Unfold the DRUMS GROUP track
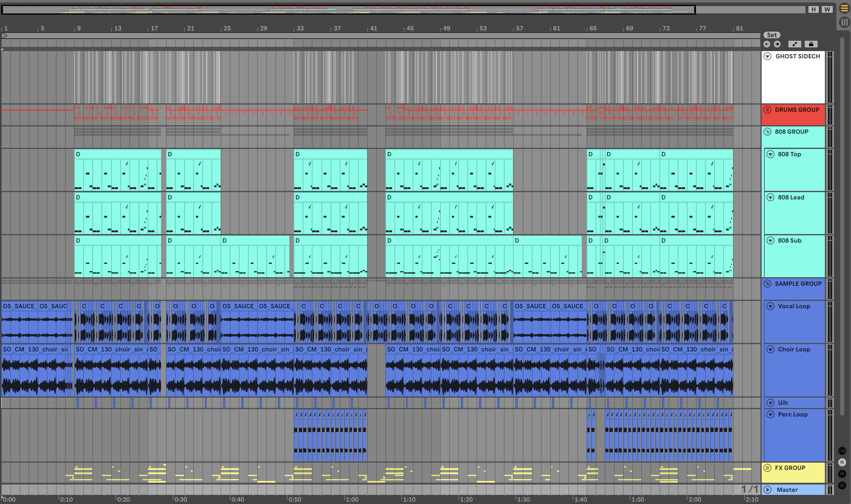This screenshot has width=851, height=504. click(767, 110)
